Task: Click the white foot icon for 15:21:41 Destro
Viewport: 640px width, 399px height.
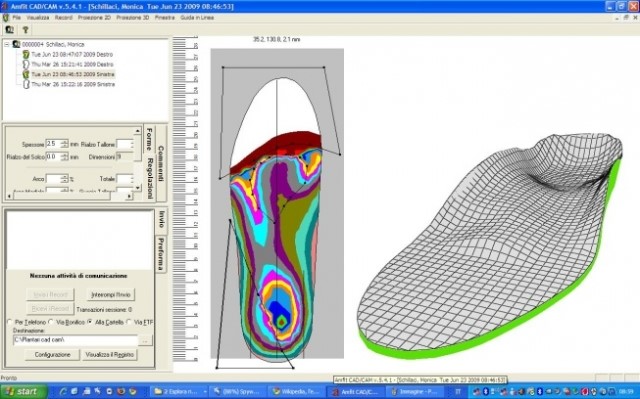Action: 26,64
